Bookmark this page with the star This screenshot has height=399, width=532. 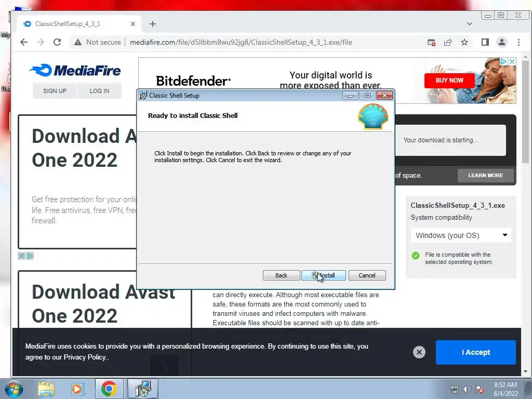coord(464,42)
